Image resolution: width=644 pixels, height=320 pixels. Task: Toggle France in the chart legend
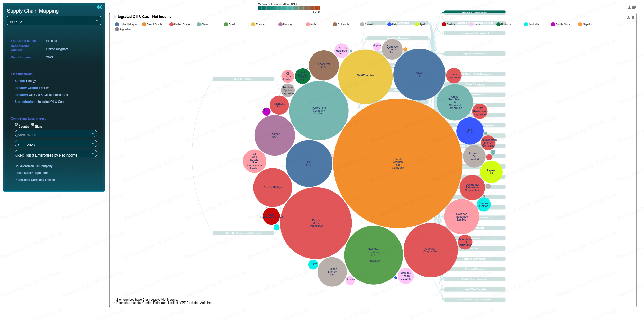click(x=258, y=24)
